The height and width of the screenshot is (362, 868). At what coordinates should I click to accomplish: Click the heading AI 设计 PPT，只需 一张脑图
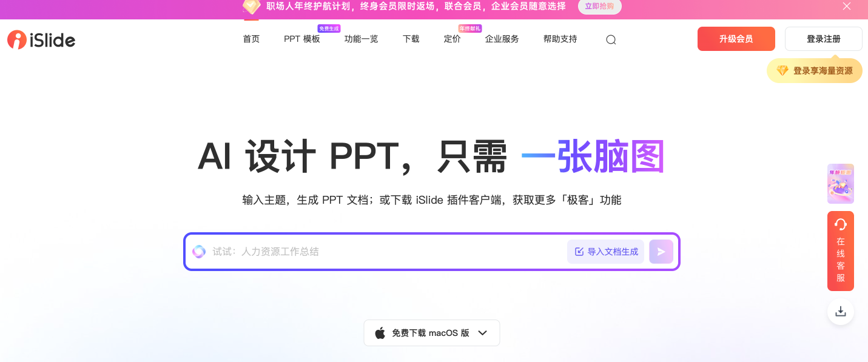coord(431,156)
